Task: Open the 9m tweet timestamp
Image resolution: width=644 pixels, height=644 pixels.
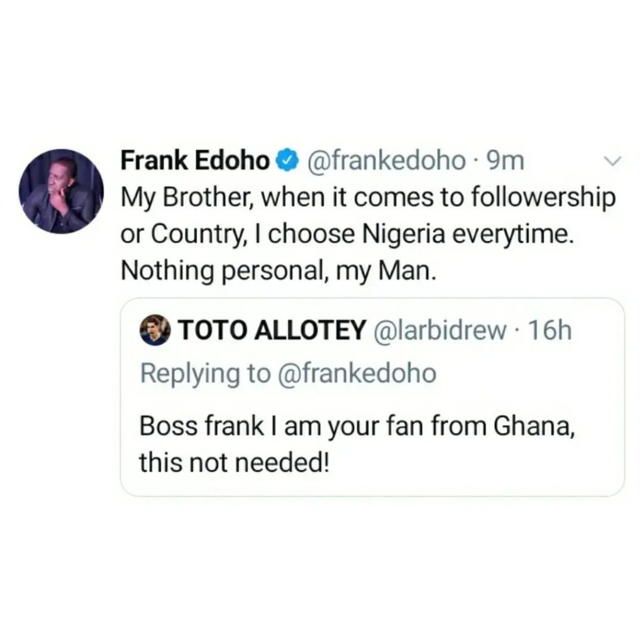Action: pos(505,162)
